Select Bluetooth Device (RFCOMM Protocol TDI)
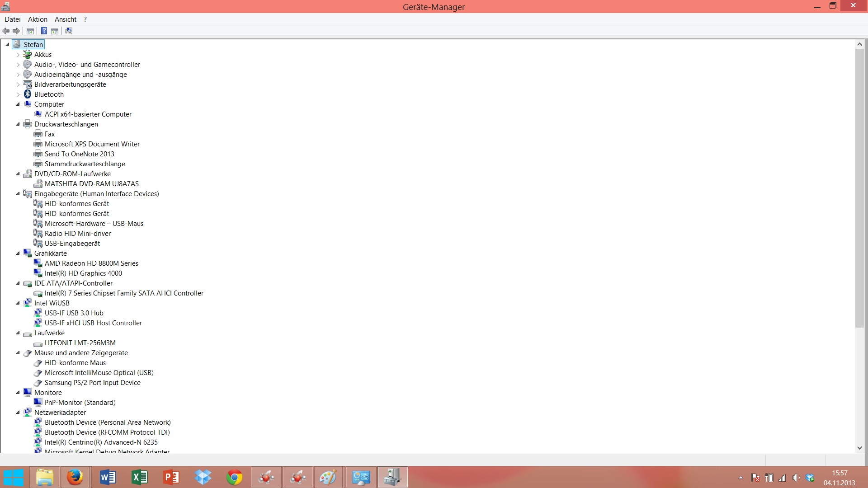 108,432
